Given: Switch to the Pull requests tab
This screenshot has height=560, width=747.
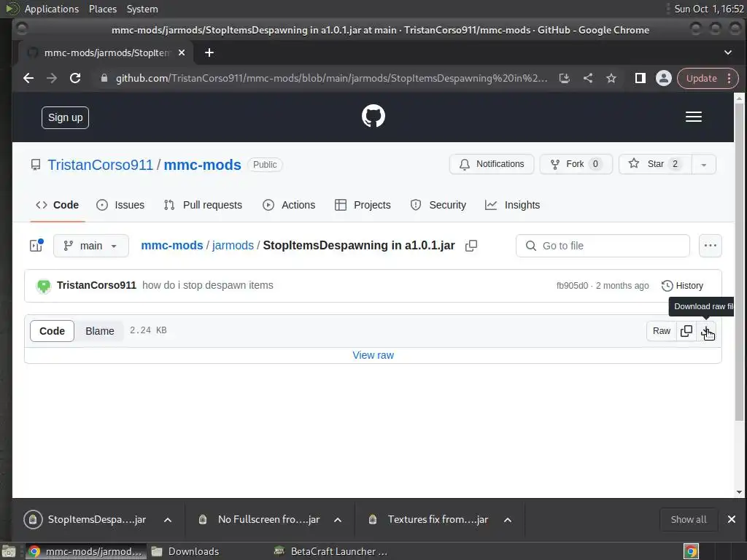Looking at the screenshot, I should pos(203,205).
